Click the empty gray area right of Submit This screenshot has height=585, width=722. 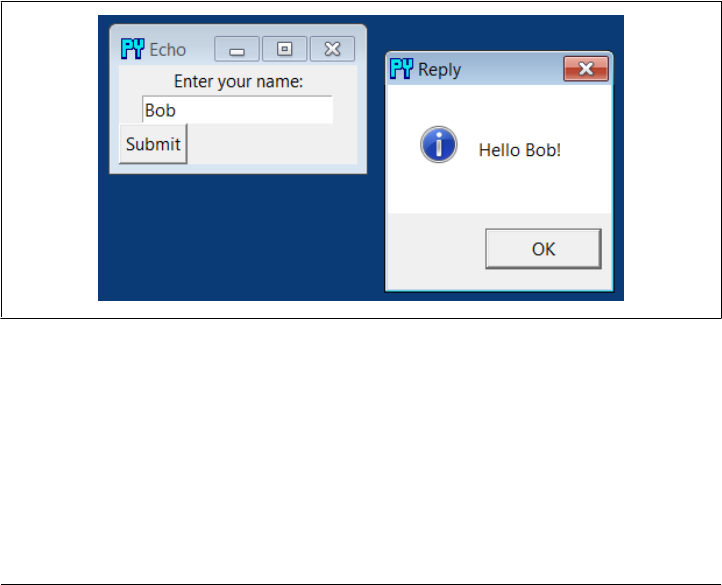click(x=272, y=144)
